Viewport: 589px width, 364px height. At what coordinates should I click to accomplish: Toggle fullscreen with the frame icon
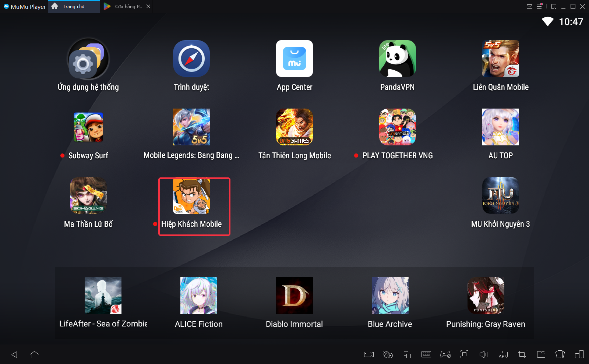[464, 354]
